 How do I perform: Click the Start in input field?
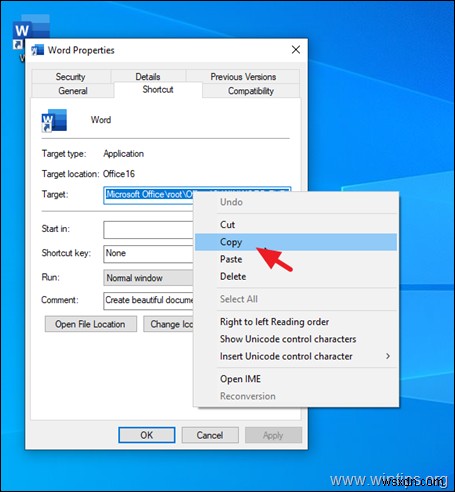(x=148, y=230)
